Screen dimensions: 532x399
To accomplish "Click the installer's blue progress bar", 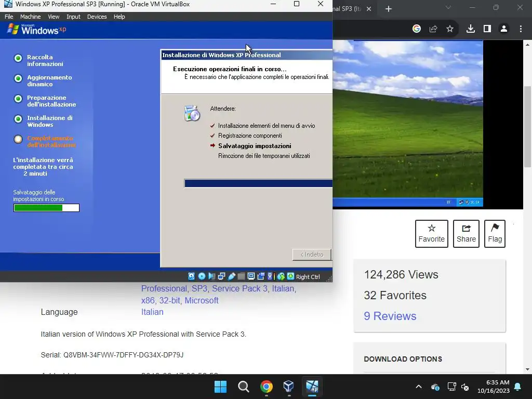I will coord(258,183).
